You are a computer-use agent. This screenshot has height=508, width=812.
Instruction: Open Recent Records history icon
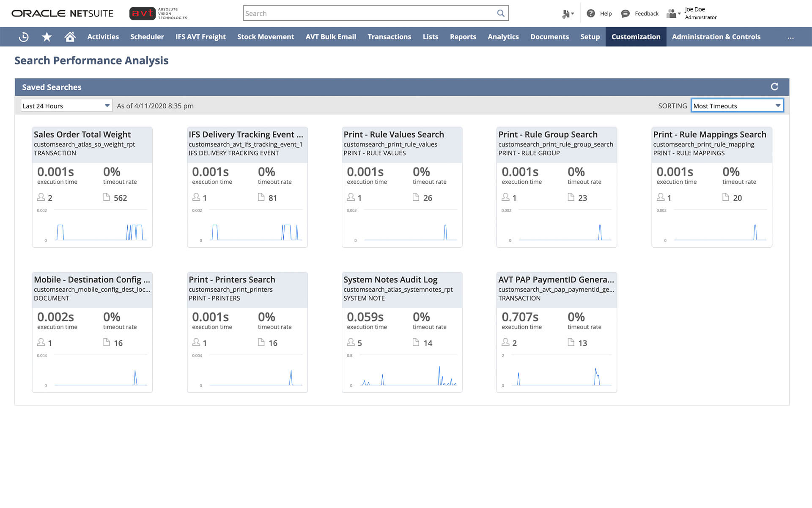(x=24, y=37)
